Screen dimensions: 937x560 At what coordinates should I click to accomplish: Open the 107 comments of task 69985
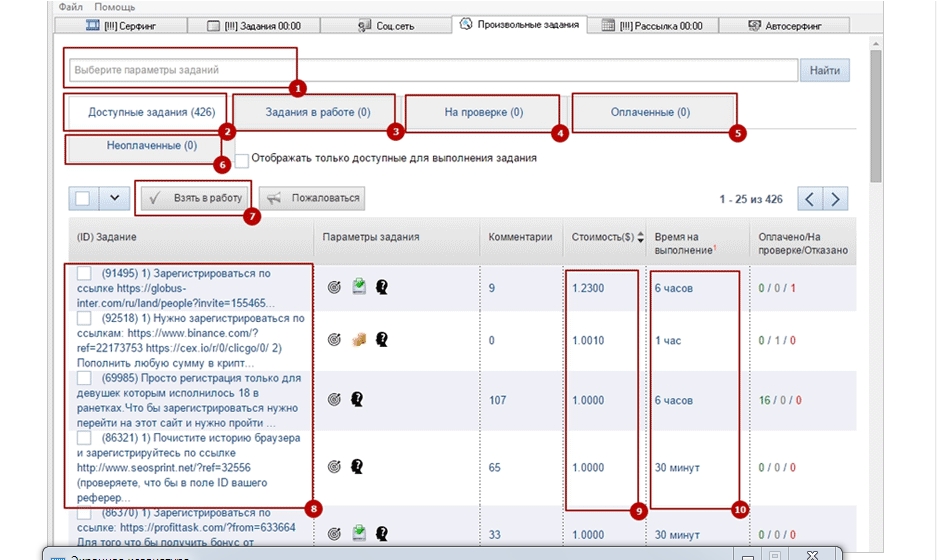[x=497, y=400]
